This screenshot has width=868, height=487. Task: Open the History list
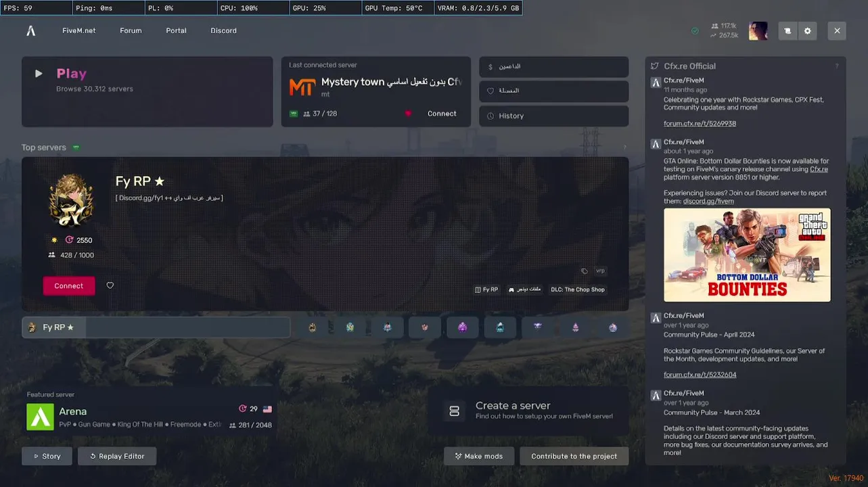pos(553,116)
